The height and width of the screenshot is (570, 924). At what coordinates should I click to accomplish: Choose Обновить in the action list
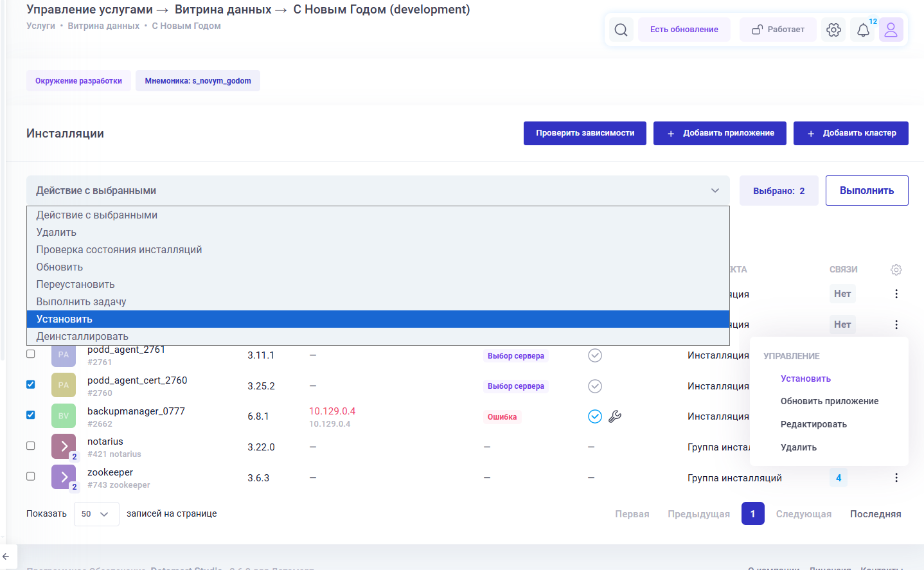[378, 267]
